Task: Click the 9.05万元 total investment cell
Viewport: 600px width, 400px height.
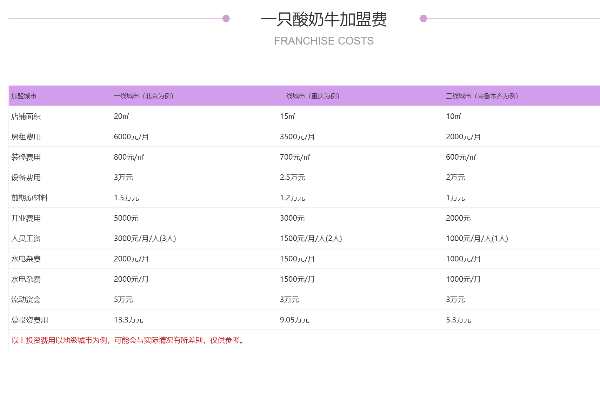Action: pyautogui.click(x=294, y=320)
